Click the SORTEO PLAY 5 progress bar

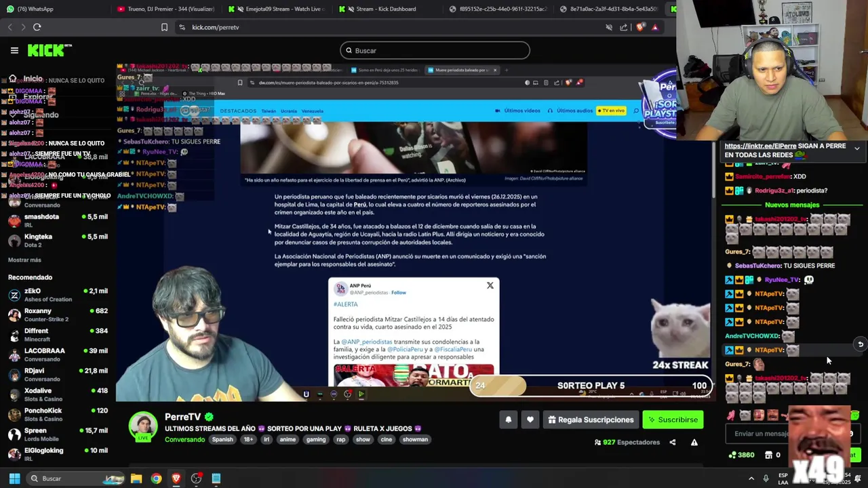coord(591,386)
